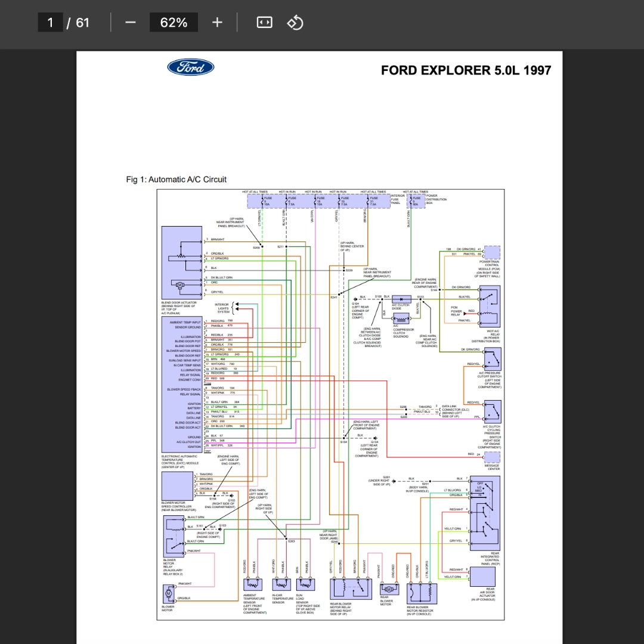
Task: Click the Rear Blower Motor Resistor component
Action: [x=422, y=593]
